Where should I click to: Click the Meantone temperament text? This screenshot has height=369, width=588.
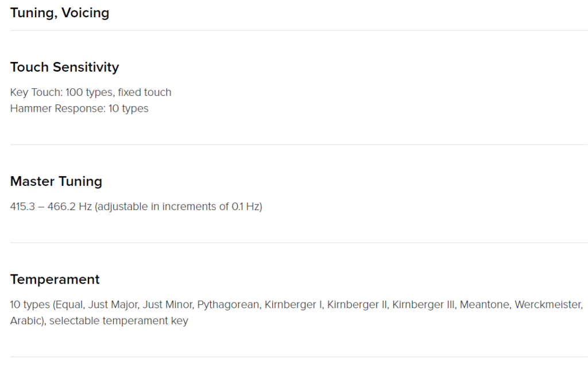[484, 305]
